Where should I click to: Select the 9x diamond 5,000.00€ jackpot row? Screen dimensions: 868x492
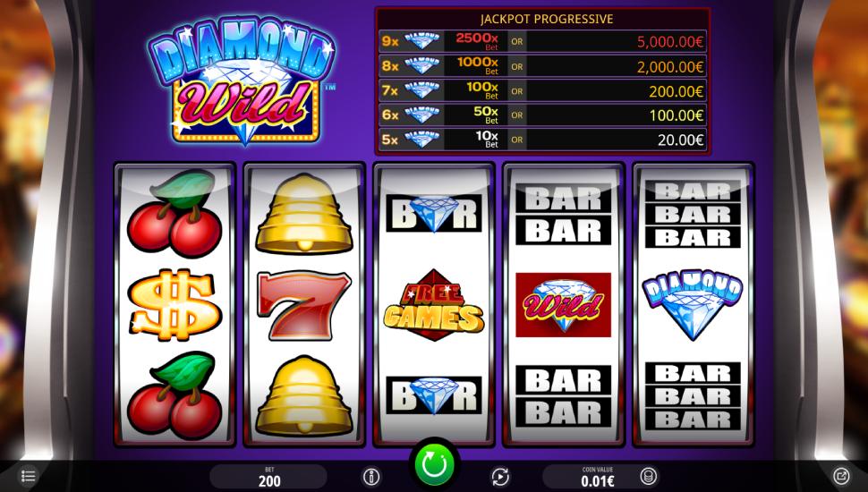(x=542, y=41)
